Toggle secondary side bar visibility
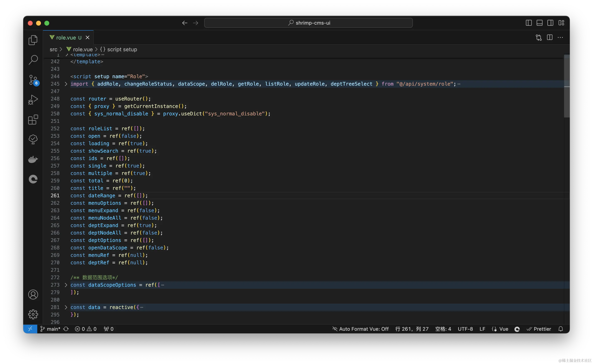 pyautogui.click(x=550, y=23)
